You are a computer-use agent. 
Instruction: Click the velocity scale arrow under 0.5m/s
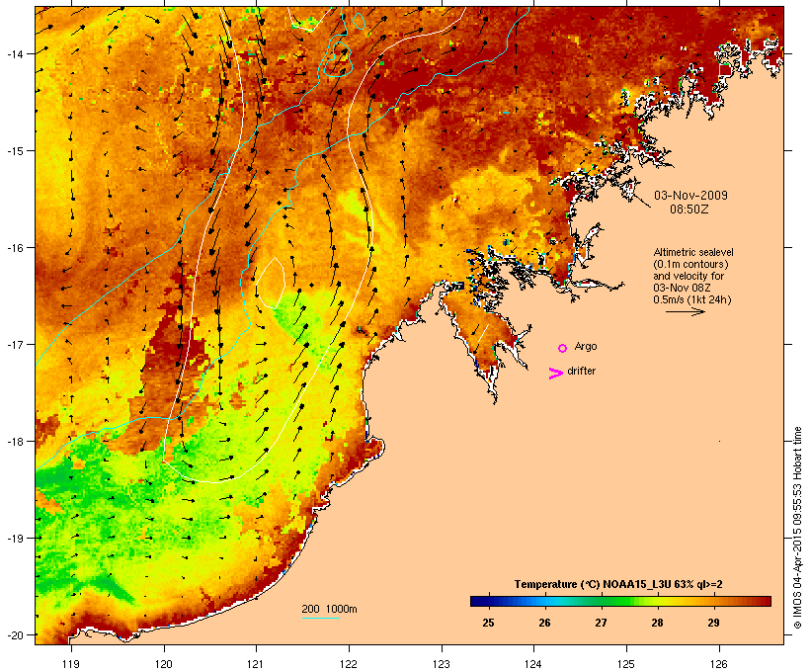tap(685, 311)
